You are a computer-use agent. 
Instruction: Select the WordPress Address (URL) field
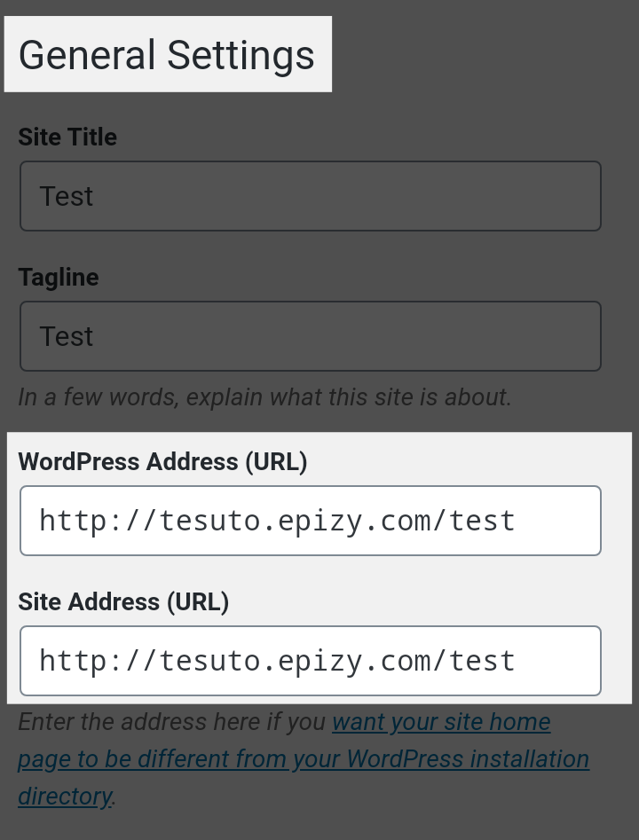[x=311, y=521]
